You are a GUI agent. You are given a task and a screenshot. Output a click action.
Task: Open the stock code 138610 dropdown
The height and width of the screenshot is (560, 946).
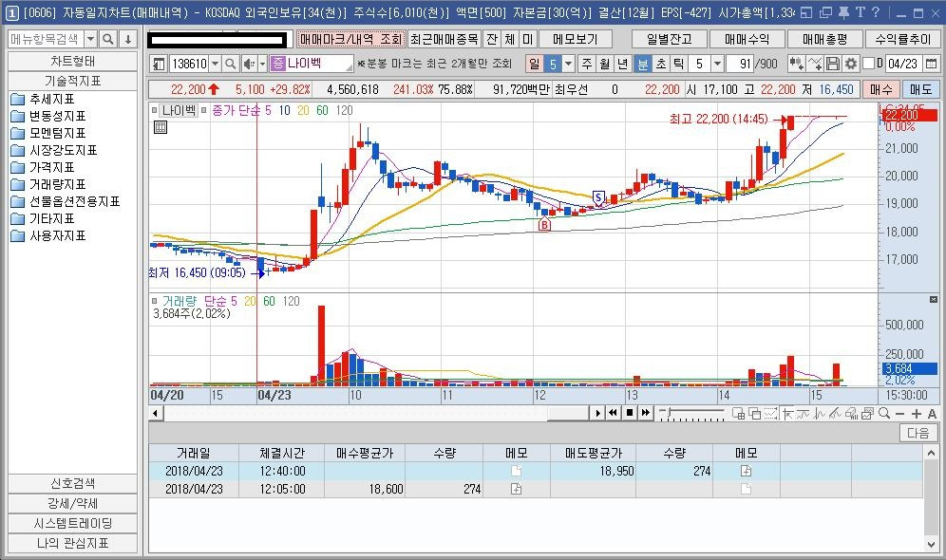(x=215, y=64)
